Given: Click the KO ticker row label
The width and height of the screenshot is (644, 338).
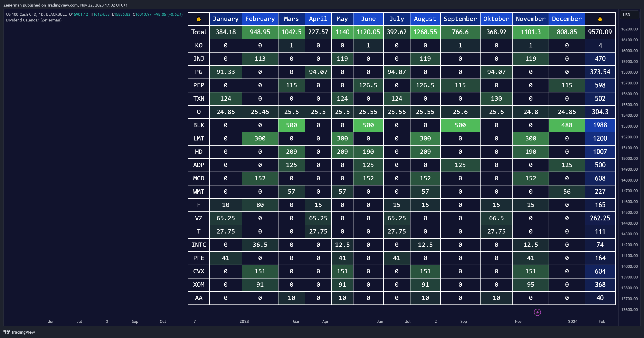Looking at the screenshot, I should tap(199, 46).
